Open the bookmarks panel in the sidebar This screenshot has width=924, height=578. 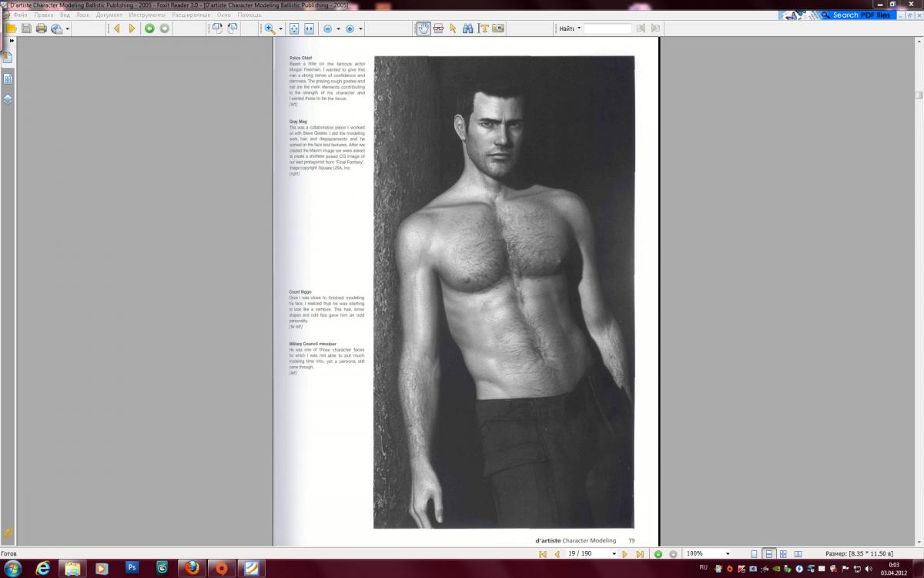click(x=7, y=58)
